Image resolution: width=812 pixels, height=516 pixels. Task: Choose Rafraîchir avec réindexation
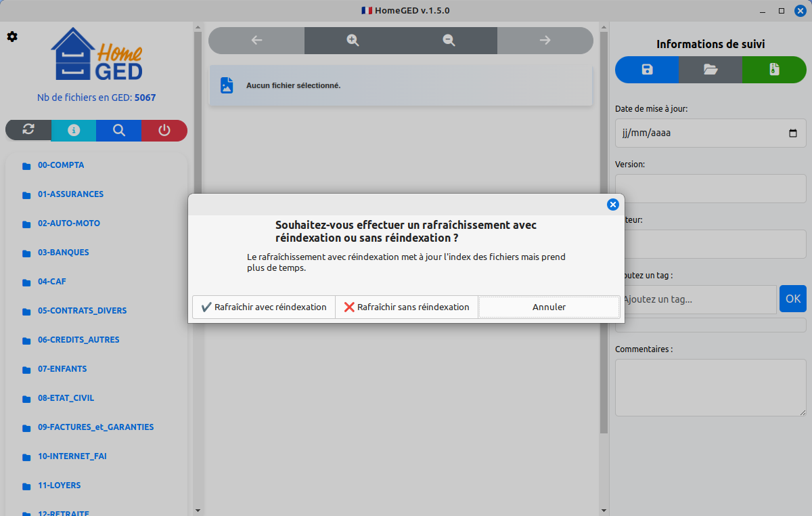point(264,307)
